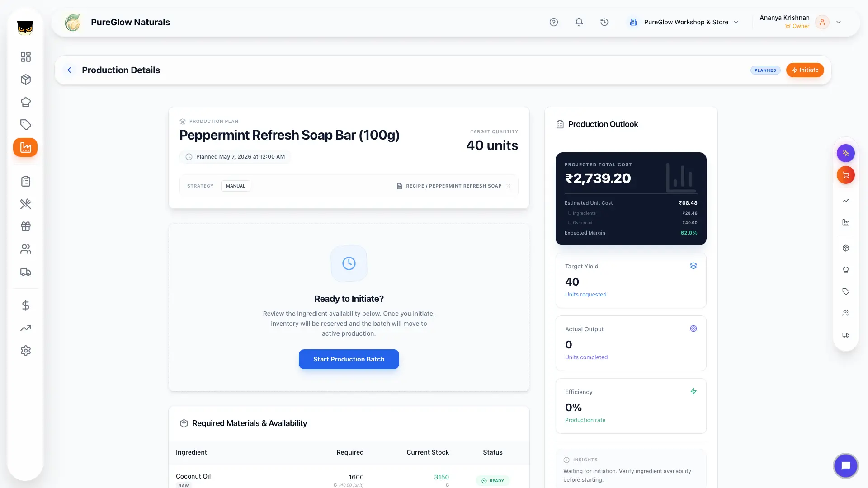Open the purple AI sparkle quick action
The width and height of the screenshot is (868, 488).
point(846,153)
